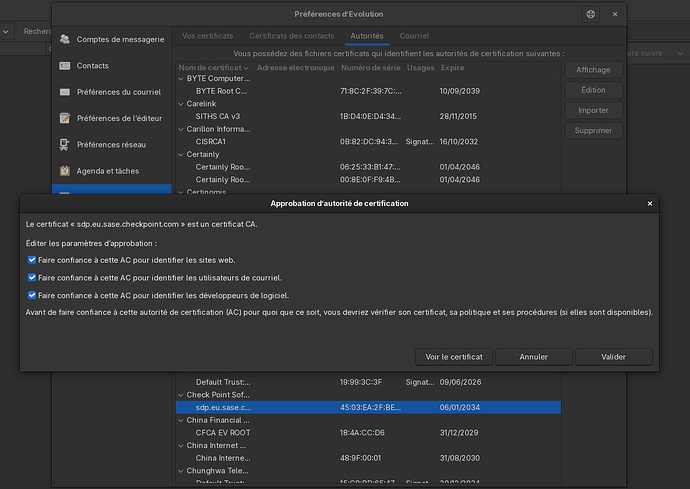This screenshot has width=690, height=489.
Task: Close the certification approval dialog with X
Action: tap(650, 203)
